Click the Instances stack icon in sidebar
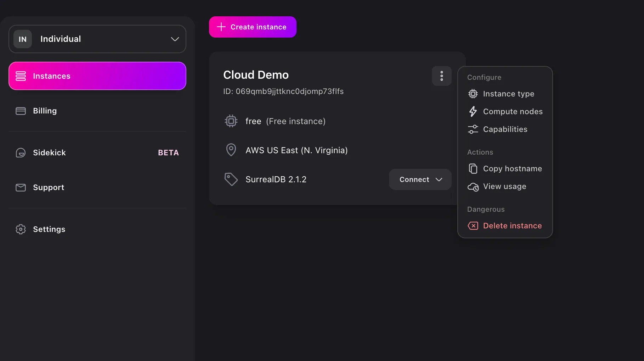 [21, 76]
